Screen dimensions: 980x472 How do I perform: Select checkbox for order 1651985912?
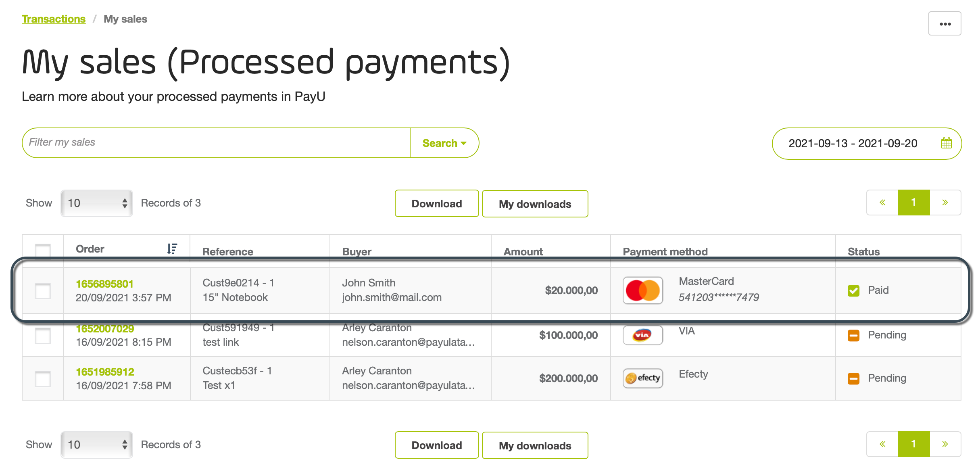click(x=43, y=378)
